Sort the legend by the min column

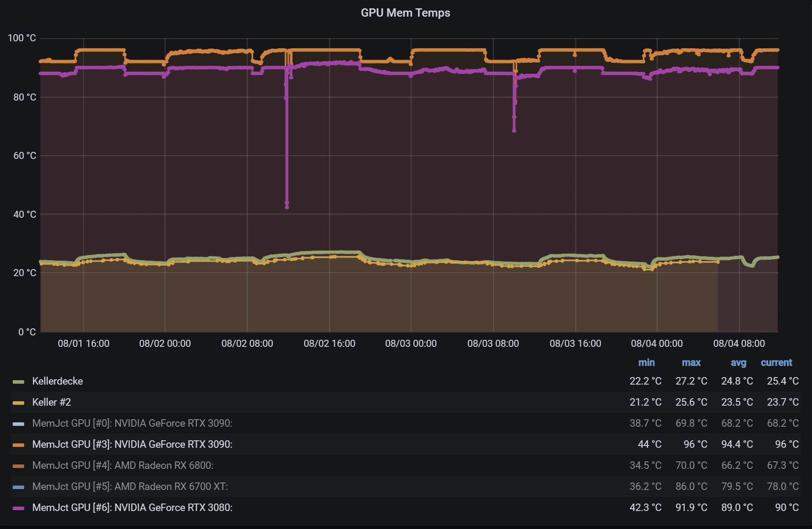click(646, 363)
